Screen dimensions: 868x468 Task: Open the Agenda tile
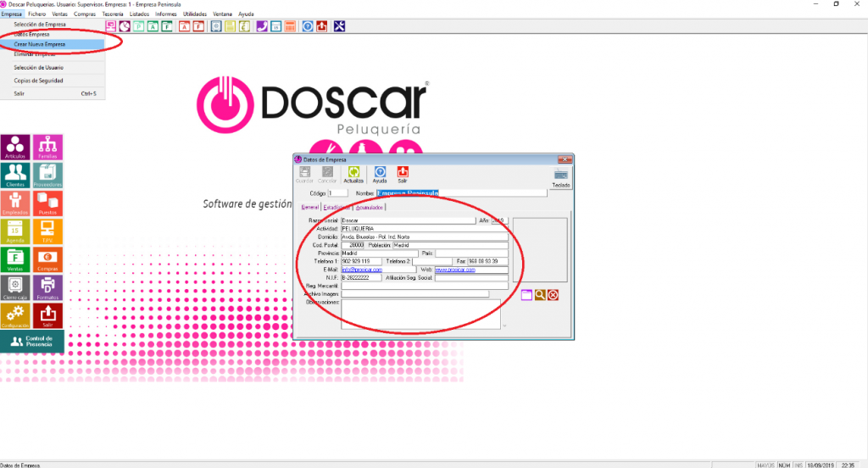15,232
